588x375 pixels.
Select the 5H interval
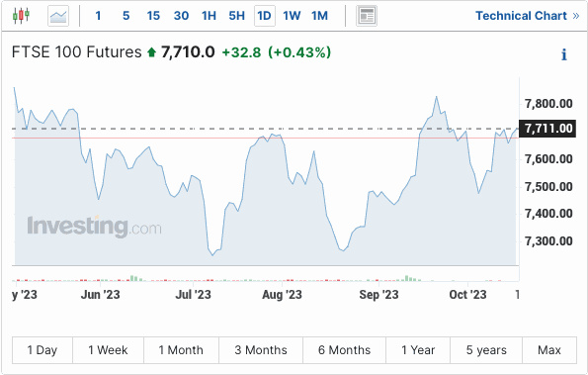(236, 16)
